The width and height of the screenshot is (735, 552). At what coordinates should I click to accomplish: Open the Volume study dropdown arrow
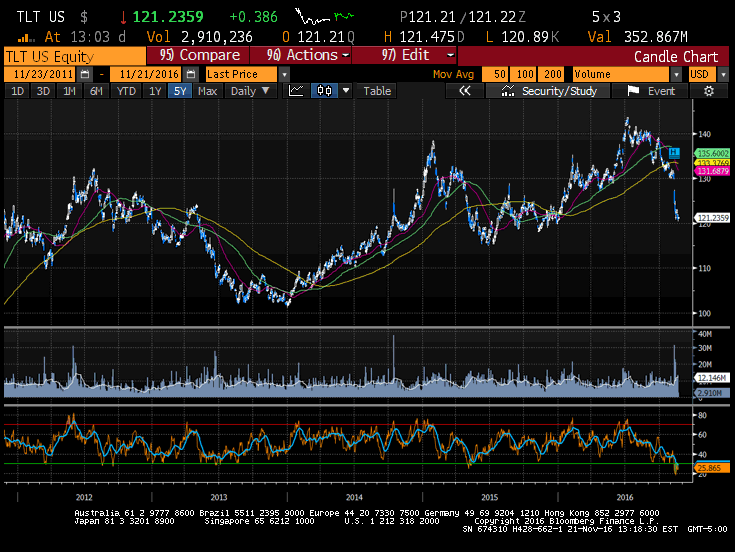(x=676, y=75)
